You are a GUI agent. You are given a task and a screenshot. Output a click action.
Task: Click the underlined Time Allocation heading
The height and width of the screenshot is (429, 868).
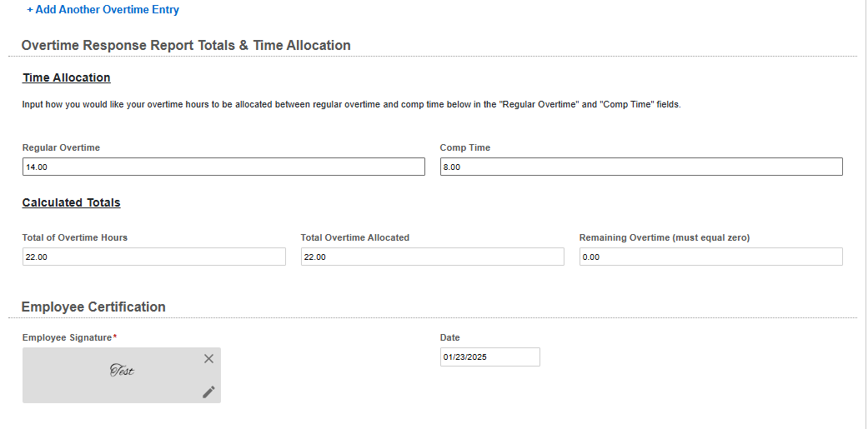tap(67, 77)
